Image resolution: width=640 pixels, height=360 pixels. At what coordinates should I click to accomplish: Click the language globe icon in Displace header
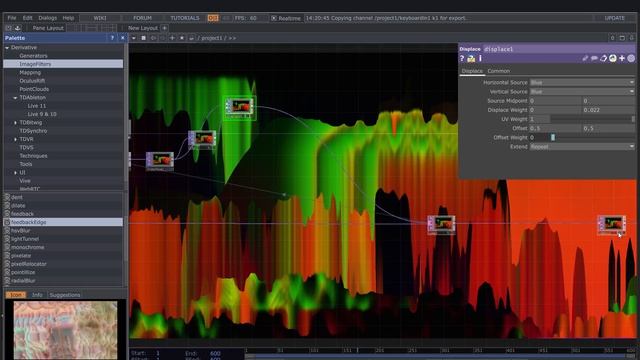pos(613,58)
